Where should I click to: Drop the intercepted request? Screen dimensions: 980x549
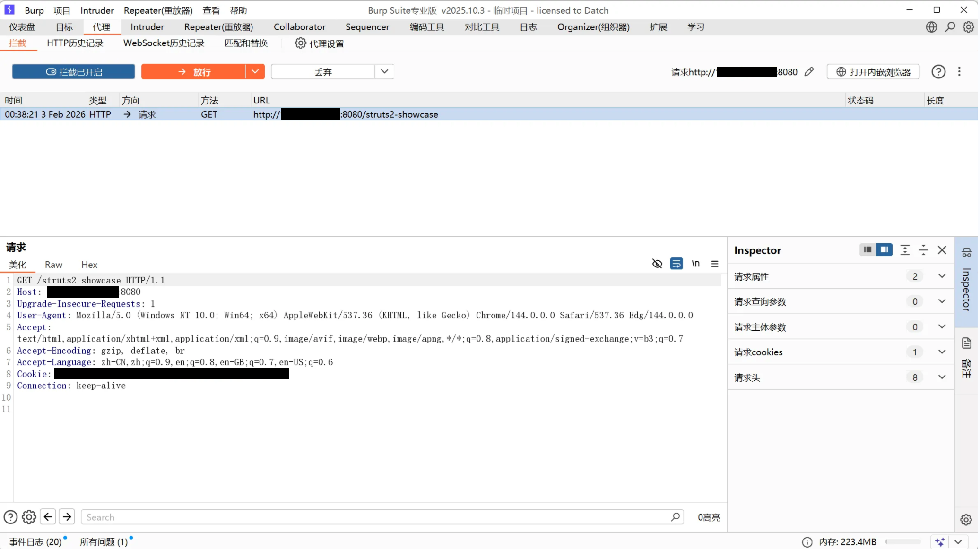click(x=323, y=72)
